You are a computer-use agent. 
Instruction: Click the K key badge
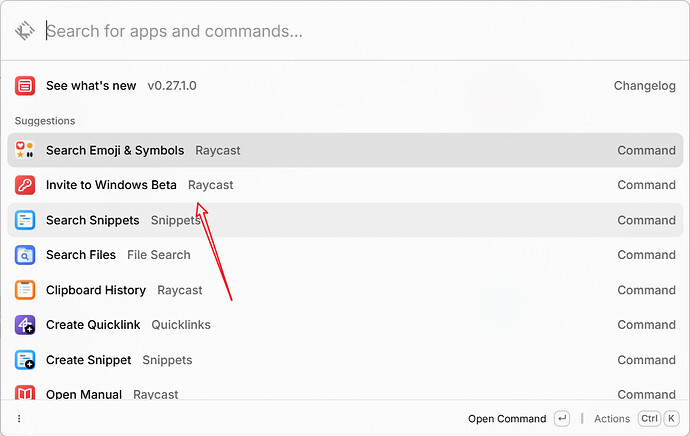(671, 418)
